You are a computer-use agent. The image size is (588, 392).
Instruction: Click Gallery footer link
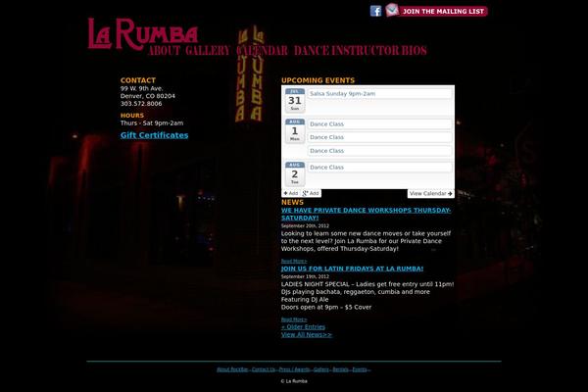[x=321, y=369]
